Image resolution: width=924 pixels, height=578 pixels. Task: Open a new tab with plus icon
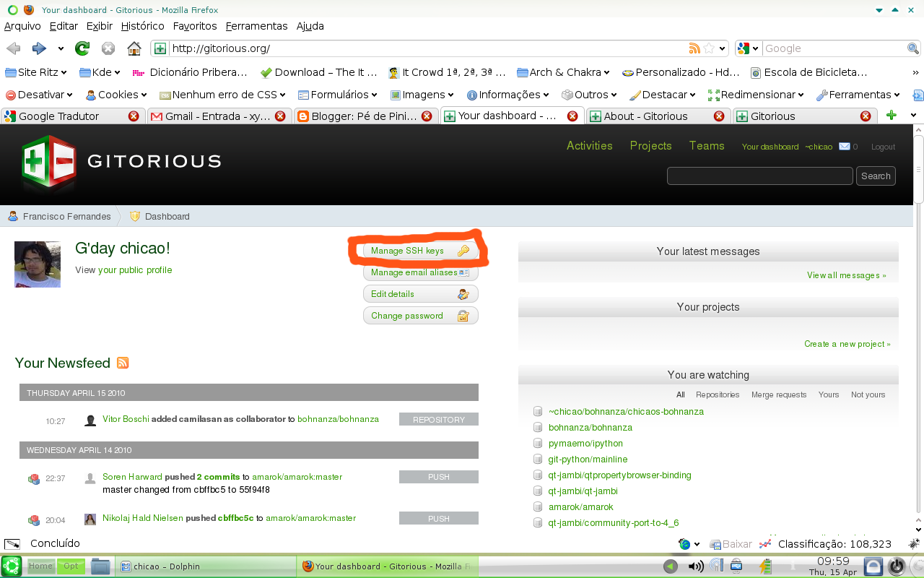(891, 116)
